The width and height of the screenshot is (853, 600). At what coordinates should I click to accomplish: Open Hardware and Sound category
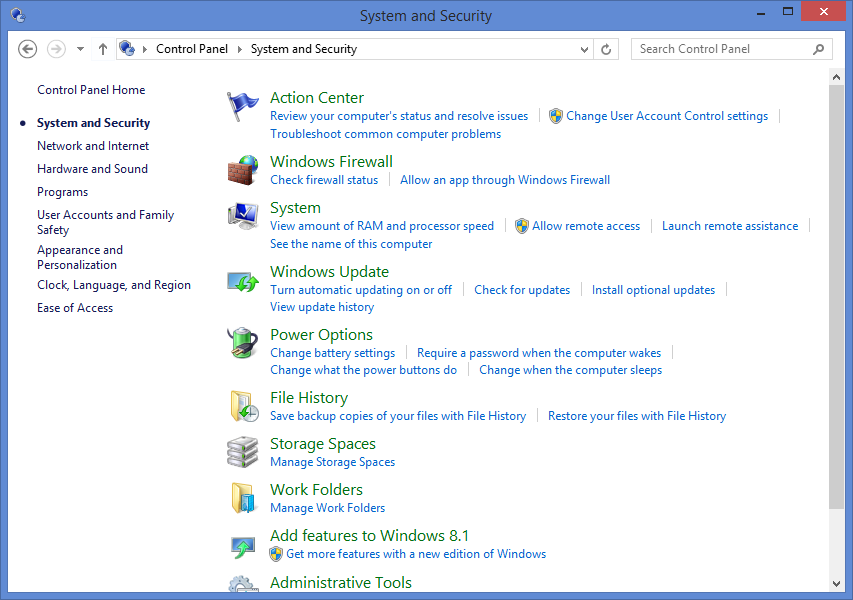click(92, 168)
